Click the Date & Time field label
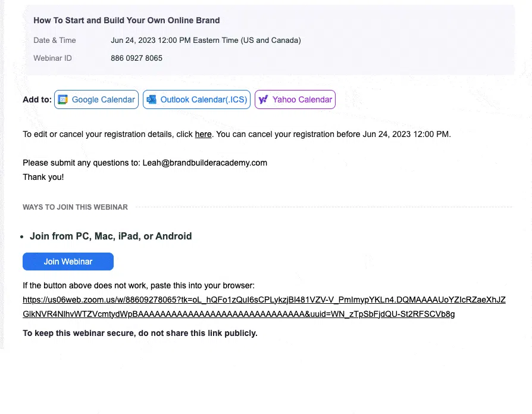This screenshot has height=414, width=532. click(x=55, y=41)
